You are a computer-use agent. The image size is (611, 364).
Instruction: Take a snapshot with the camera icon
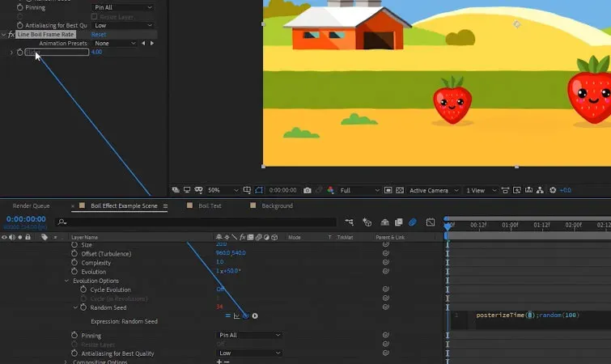pos(307,190)
